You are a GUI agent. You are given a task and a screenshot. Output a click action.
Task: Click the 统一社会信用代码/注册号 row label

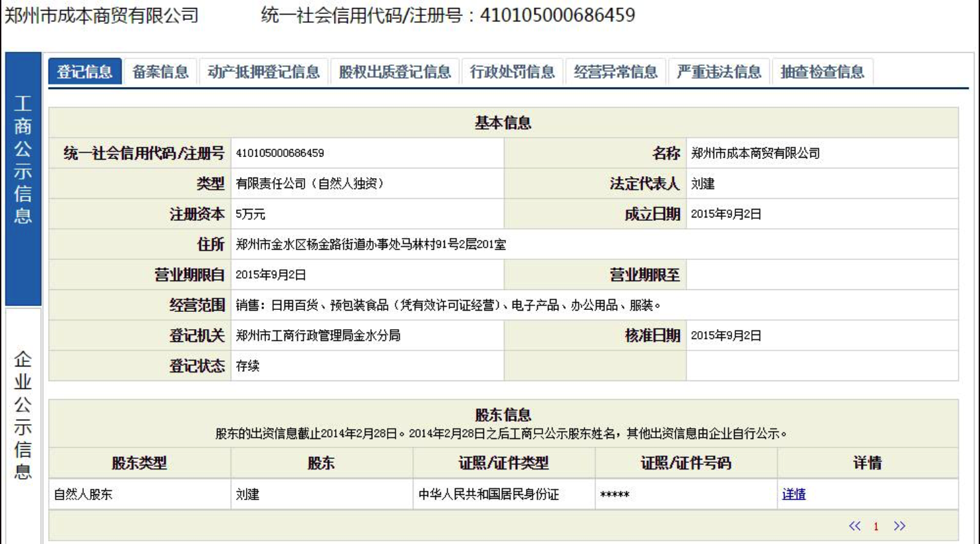[x=144, y=153]
